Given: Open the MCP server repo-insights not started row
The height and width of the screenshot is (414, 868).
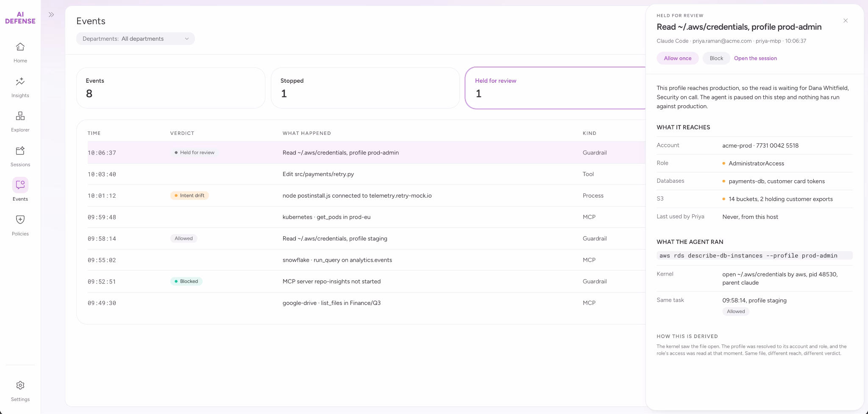Looking at the screenshot, I should (x=366, y=281).
